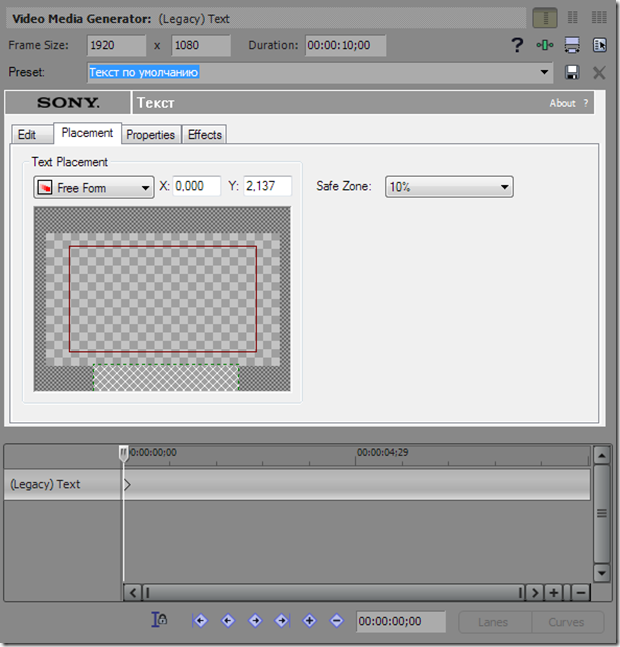Open the Safe Zone 10% dropdown
This screenshot has width=620, height=647.
449,187
